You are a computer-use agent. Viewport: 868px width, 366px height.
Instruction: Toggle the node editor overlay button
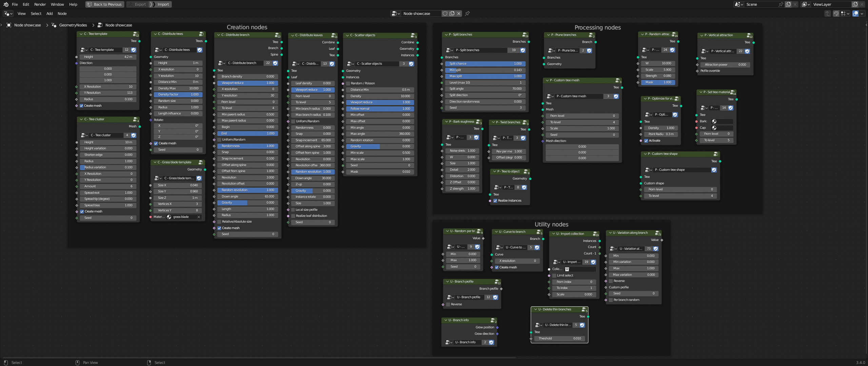pyautogui.click(x=855, y=14)
